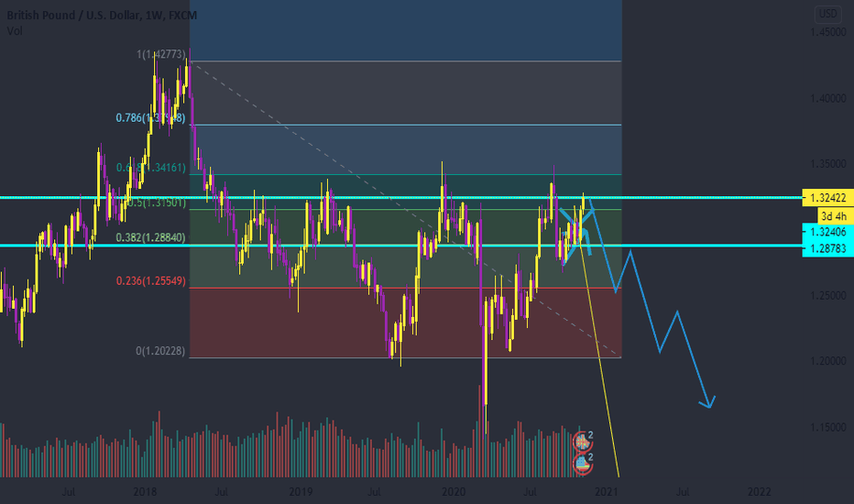Click the 2019 label on time axis

point(301,492)
